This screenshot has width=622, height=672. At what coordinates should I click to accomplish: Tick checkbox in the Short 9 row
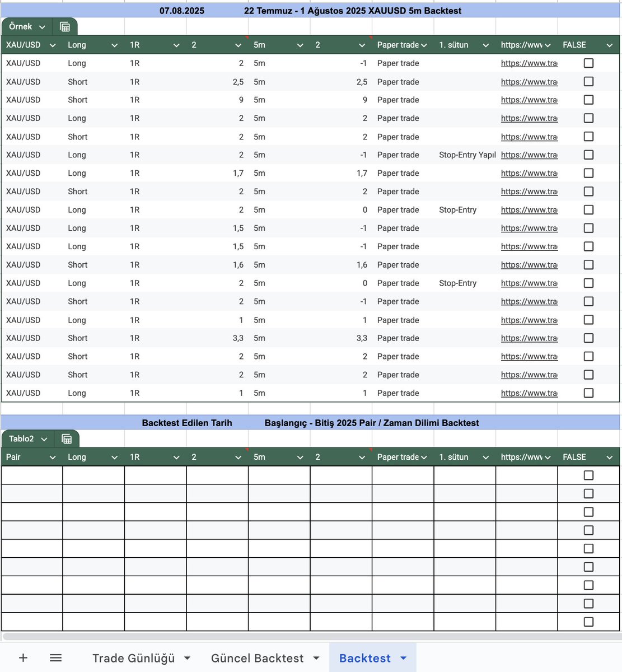point(588,100)
